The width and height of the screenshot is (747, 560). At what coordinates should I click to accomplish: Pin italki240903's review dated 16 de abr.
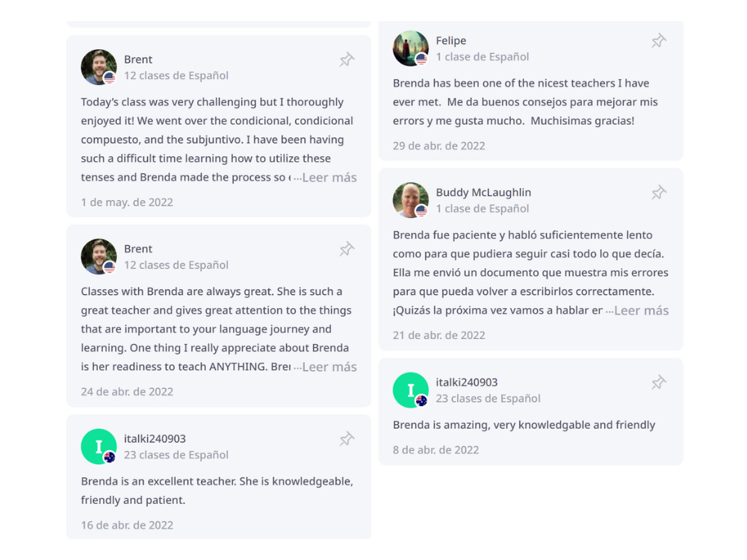click(x=347, y=438)
